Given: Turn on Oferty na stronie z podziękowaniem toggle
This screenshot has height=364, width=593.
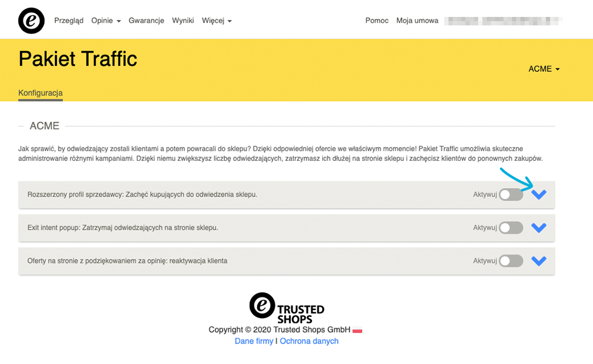Looking at the screenshot, I should click(511, 261).
